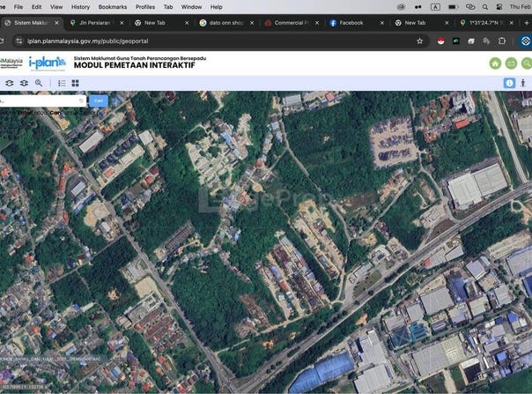The image size is (532, 394).
Task: Open the Edit menu
Action: pos(36,7)
